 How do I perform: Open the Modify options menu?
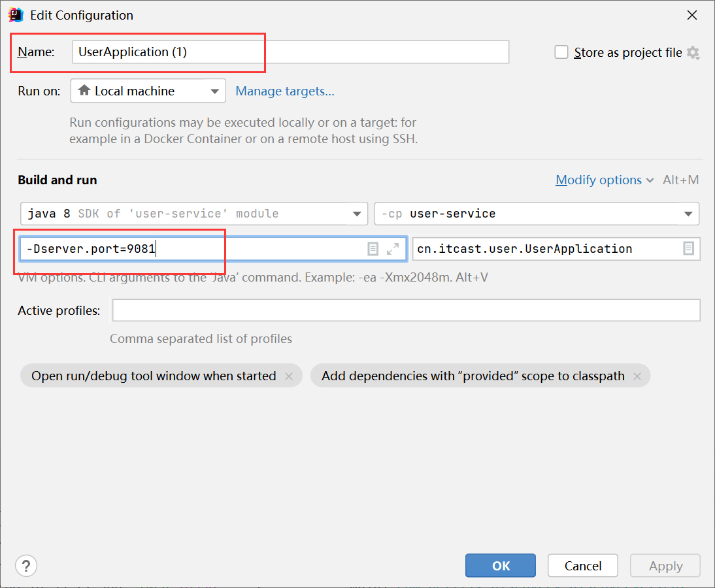click(x=604, y=180)
